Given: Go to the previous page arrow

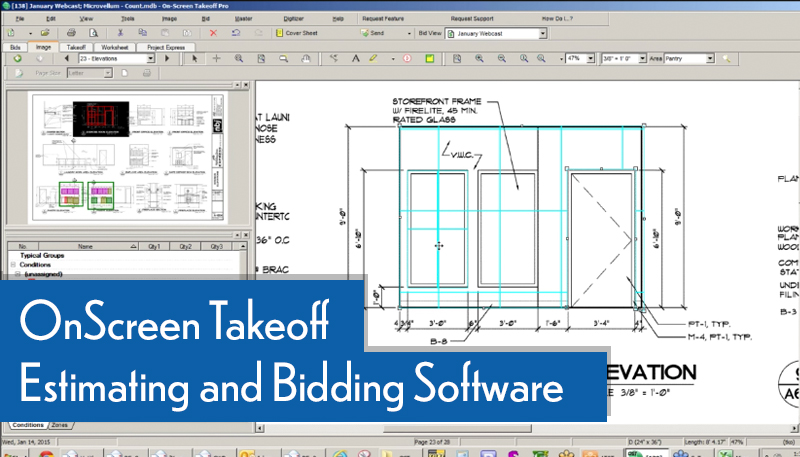Looking at the screenshot, I should (x=66, y=59).
